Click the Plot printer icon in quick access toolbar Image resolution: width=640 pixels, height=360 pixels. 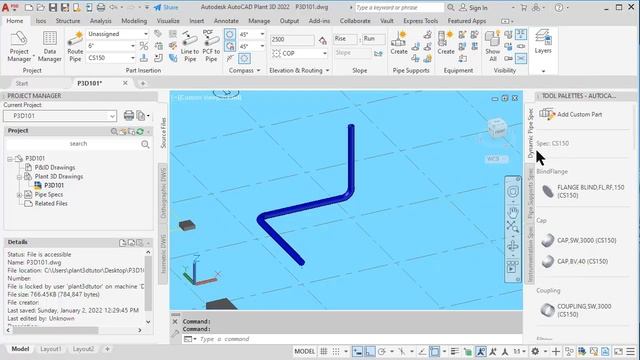101,7
